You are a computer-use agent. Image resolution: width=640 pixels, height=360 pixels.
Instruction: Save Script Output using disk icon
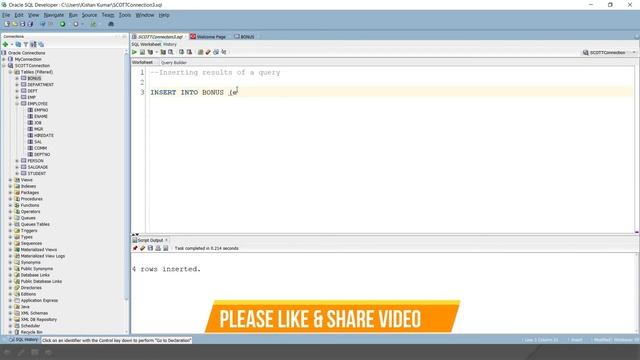[150, 248]
